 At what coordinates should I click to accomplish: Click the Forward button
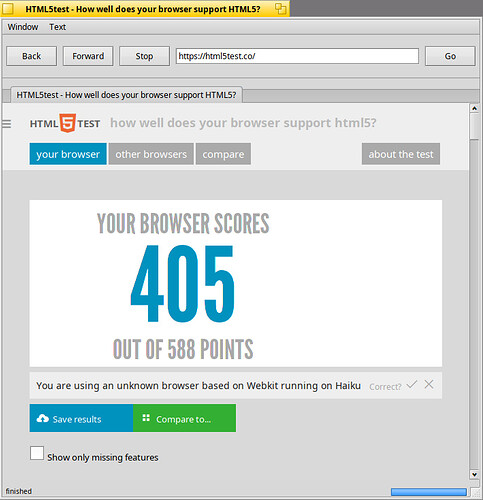[x=88, y=56]
